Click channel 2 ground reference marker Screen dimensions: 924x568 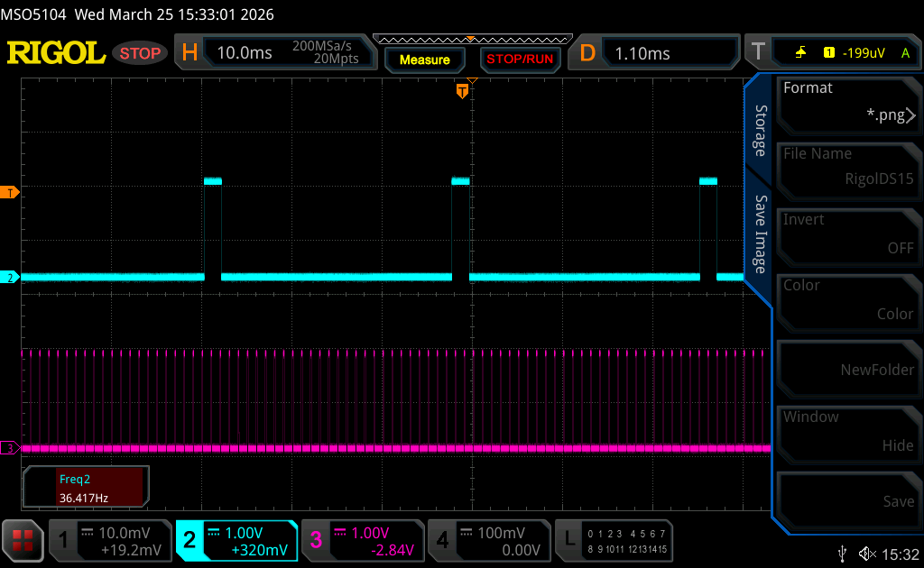click(x=11, y=278)
